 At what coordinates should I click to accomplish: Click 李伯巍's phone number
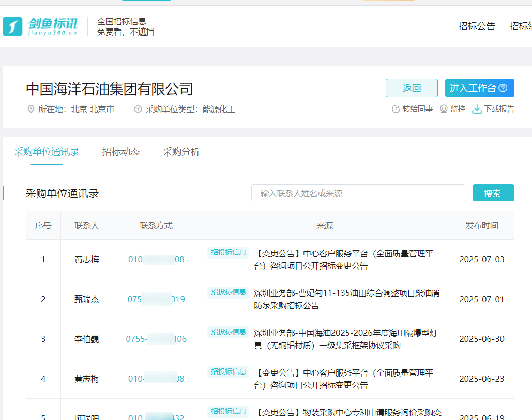156,339
